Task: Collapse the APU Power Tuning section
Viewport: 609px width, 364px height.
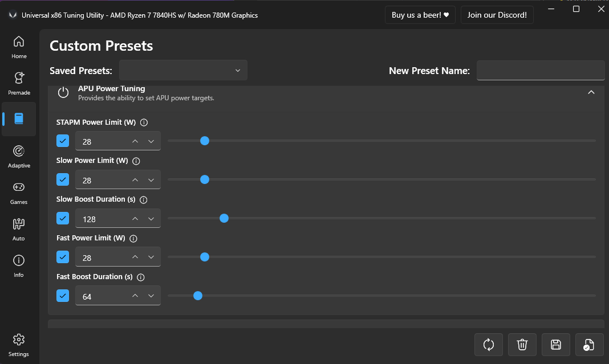Action: click(x=591, y=92)
